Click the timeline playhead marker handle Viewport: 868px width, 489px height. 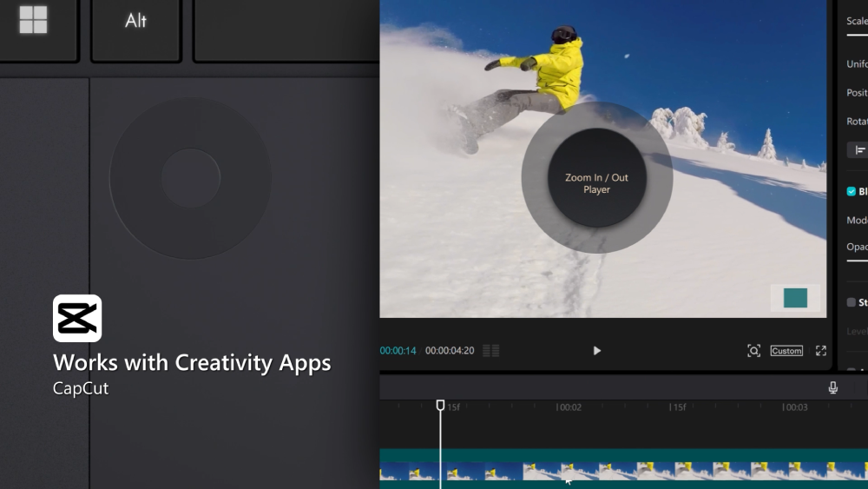pos(440,406)
